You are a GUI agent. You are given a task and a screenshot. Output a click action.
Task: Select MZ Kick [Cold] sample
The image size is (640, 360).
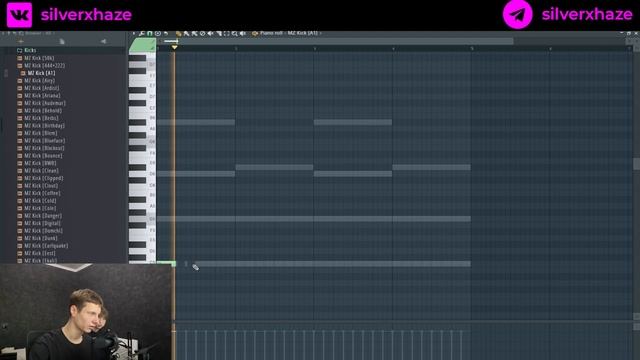(x=37, y=200)
